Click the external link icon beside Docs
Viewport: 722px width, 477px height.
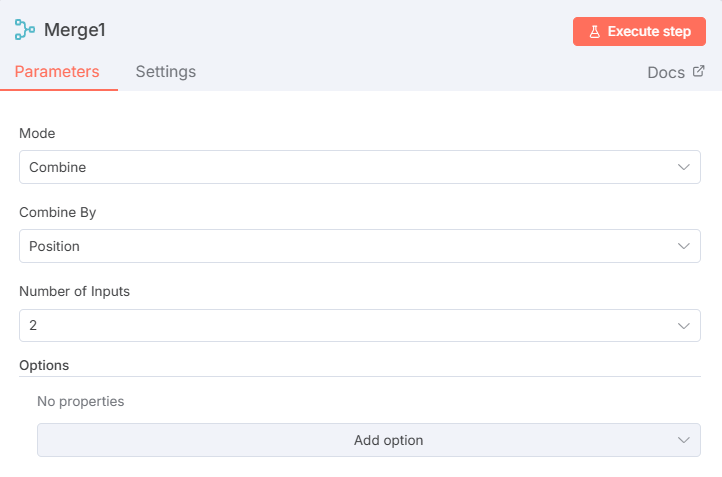tap(699, 71)
